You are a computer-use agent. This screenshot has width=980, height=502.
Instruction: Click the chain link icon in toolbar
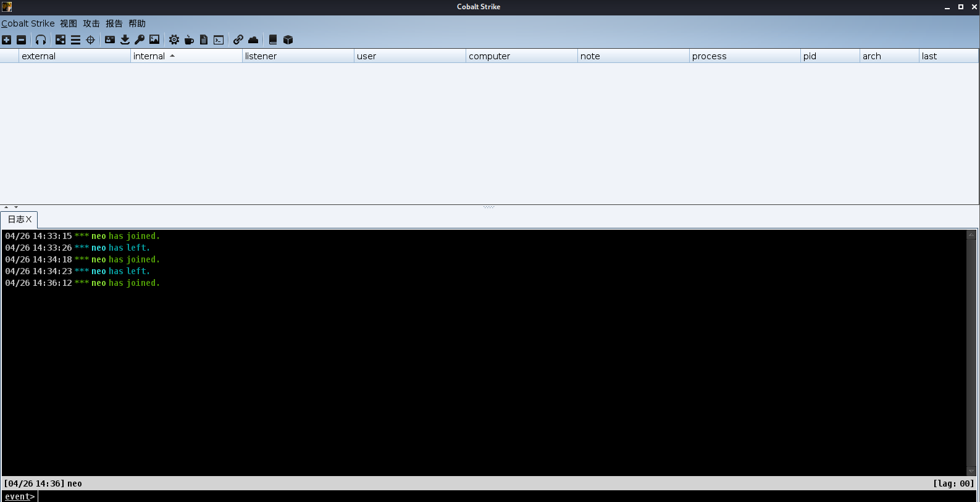[x=238, y=40]
